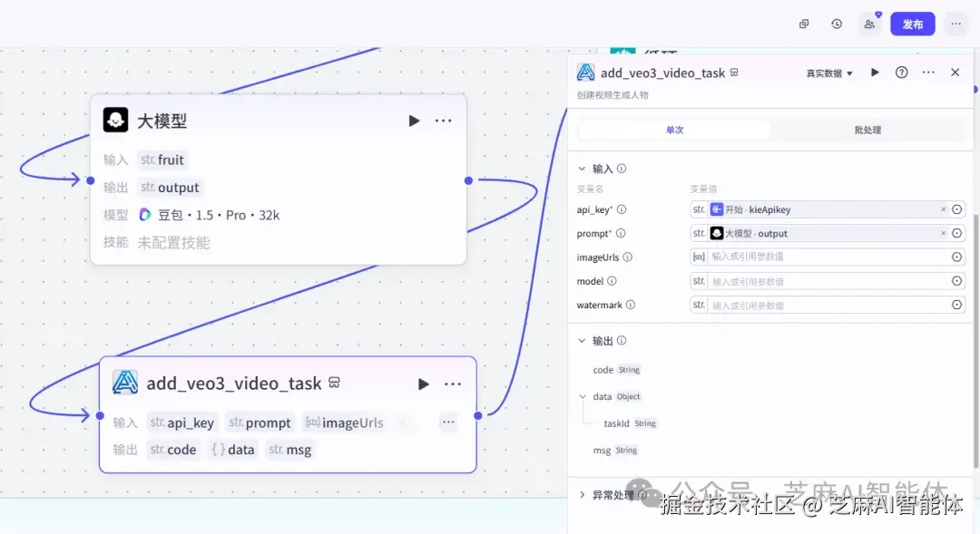
Task: Open reference picker for api_key field
Action: [x=957, y=209]
